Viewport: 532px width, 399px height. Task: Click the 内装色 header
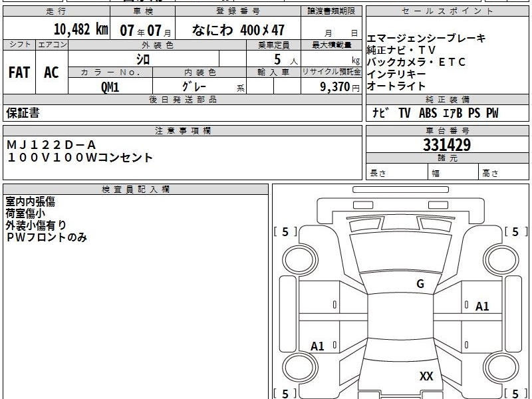coord(200,72)
